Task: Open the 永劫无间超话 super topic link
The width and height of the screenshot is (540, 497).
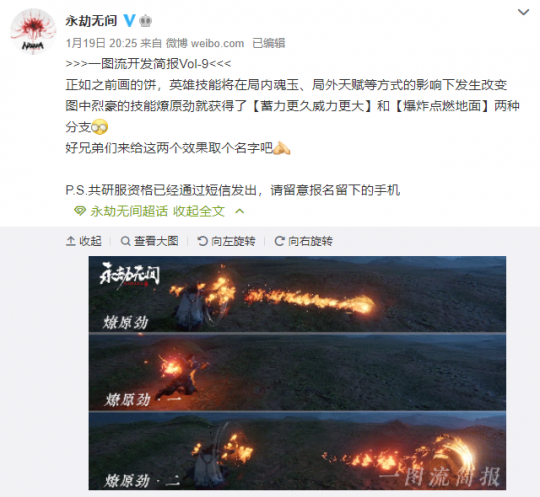Action: pos(129,211)
